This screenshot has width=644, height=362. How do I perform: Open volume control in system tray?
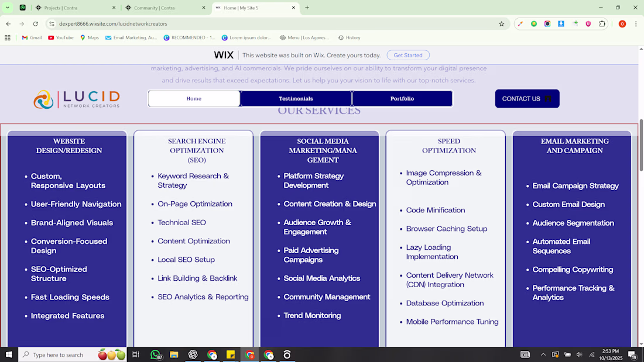[580, 354]
